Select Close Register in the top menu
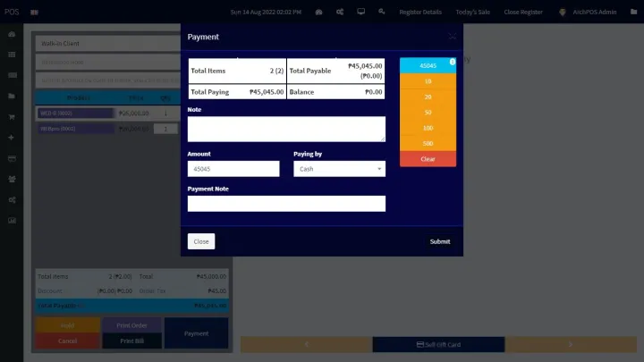644x362 pixels. tap(524, 13)
